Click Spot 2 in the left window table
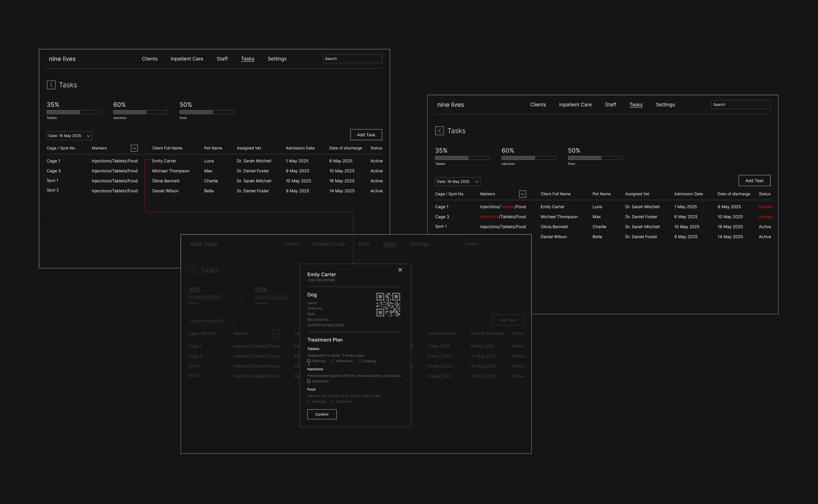The width and height of the screenshot is (818, 504). pyautogui.click(x=53, y=190)
